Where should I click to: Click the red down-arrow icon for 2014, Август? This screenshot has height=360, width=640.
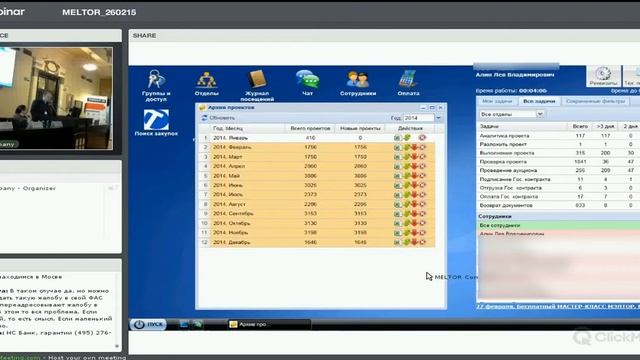point(414,204)
